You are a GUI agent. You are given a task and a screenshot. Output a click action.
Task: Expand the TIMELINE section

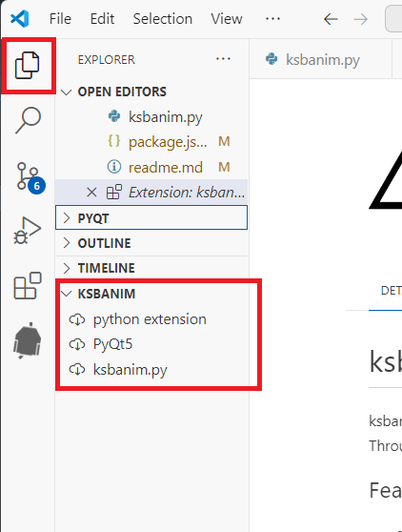click(151, 268)
